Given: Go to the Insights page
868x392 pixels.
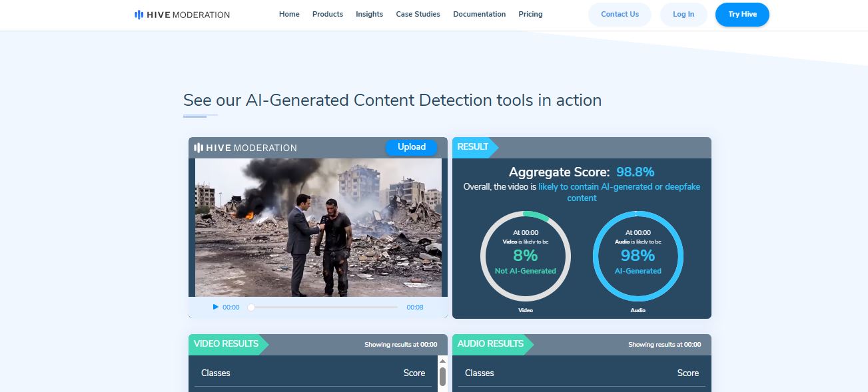Looking at the screenshot, I should click(x=369, y=14).
